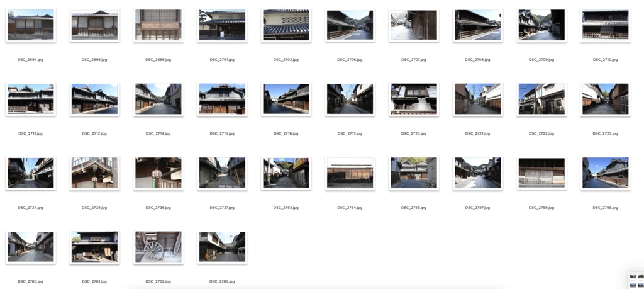This screenshot has height=289, width=644.
Task: Select the DSC_2709.jpg thumbnail
Action: click(x=541, y=25)
